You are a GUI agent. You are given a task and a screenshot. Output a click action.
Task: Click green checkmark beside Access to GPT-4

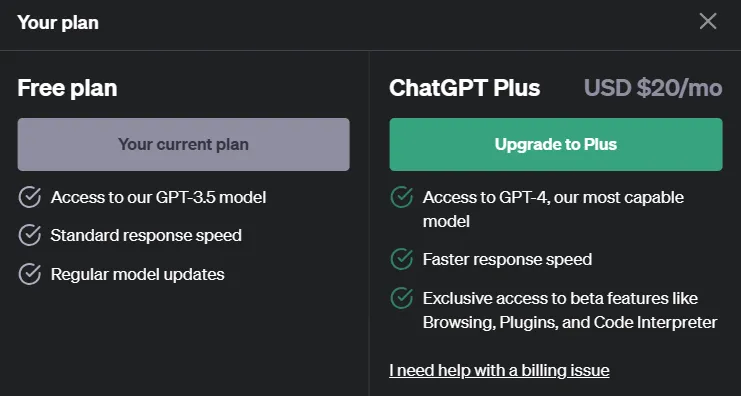[402, 197]
